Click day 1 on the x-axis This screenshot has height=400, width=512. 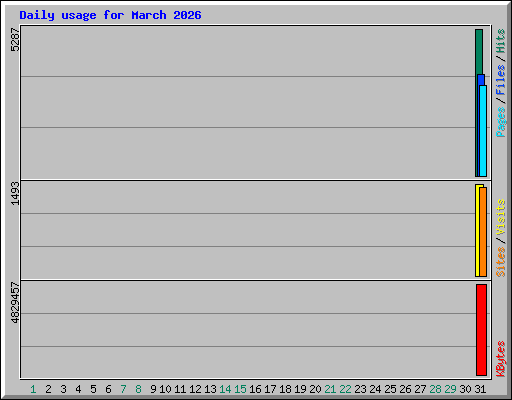pyautogui.click(x=33, y=389)
